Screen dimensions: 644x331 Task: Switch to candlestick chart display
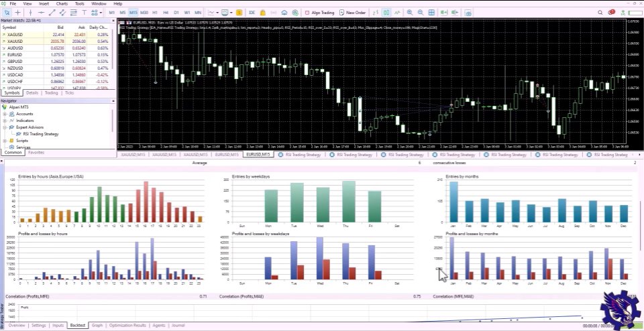(386, 13)
